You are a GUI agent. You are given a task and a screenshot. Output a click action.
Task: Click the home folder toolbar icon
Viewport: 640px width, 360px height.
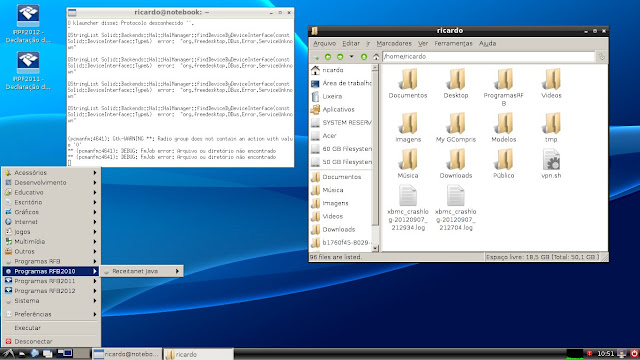(x=376, y=57)
